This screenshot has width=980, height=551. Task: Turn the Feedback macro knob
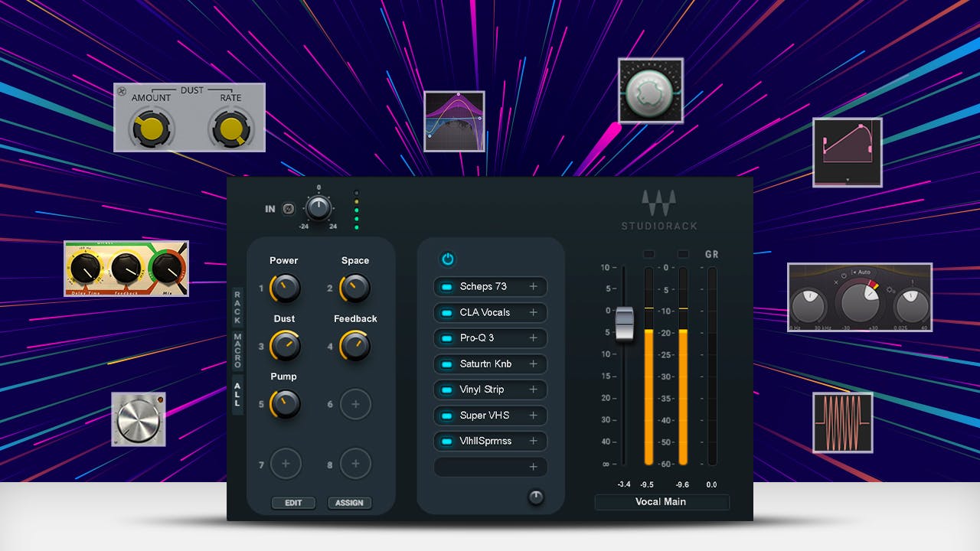coord(354,346)
